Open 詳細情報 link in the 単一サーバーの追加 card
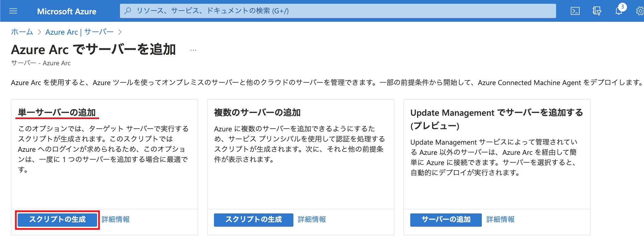The image size is (644, 241). tap(116, 220)
